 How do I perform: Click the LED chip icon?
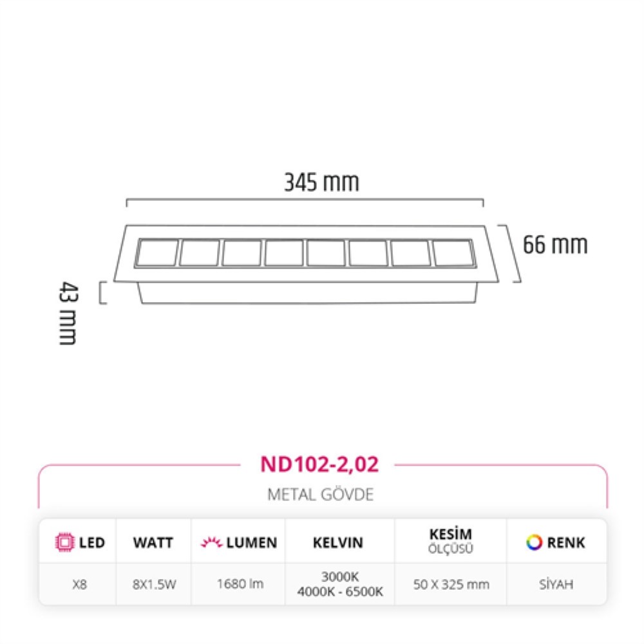click(x=64, y=542)
